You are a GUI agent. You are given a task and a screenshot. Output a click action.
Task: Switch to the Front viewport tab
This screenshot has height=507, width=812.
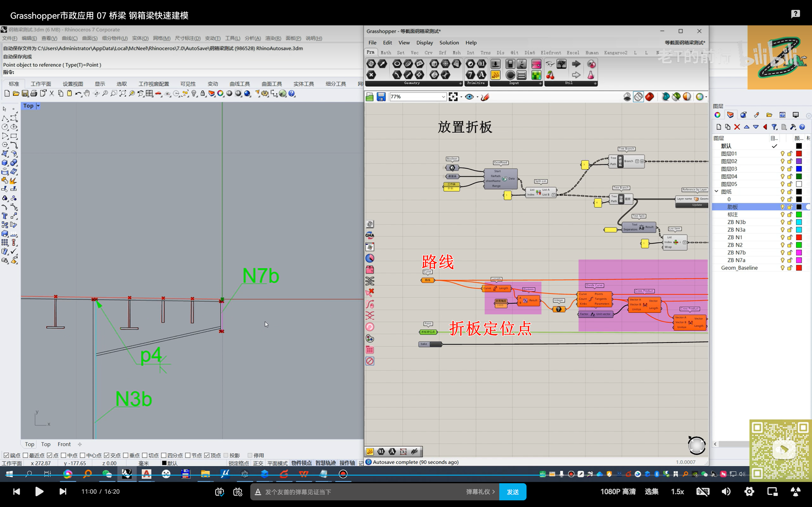[64, 444]
